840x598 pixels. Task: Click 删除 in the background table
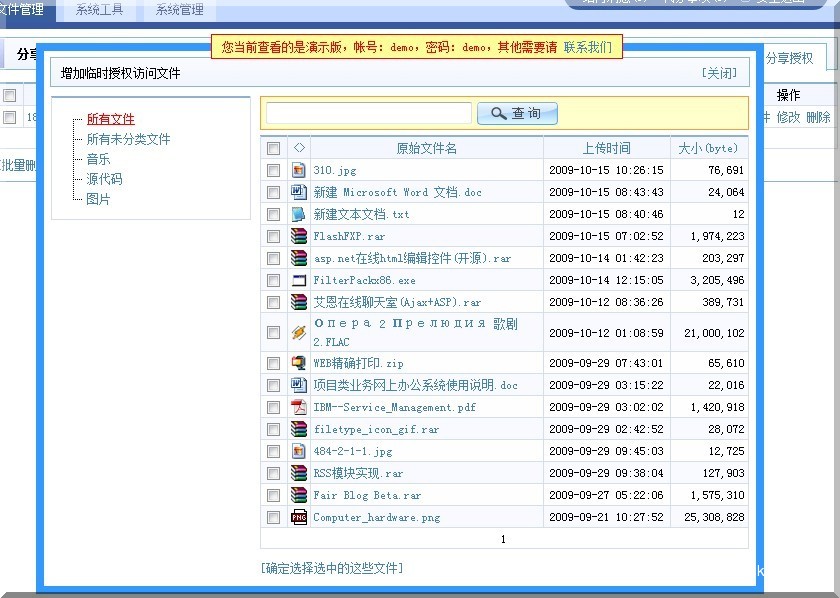(x=819, y=117)
